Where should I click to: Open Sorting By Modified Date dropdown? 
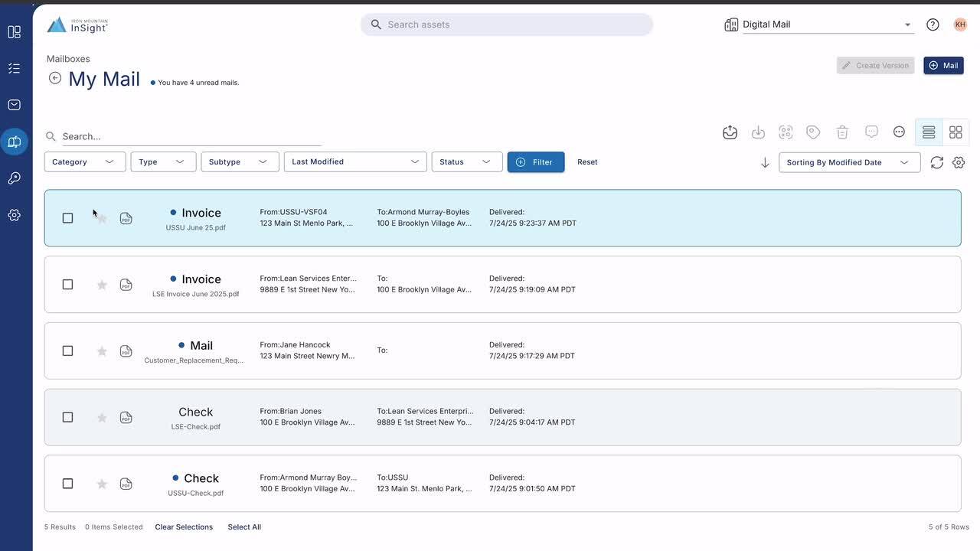point(848,162)
